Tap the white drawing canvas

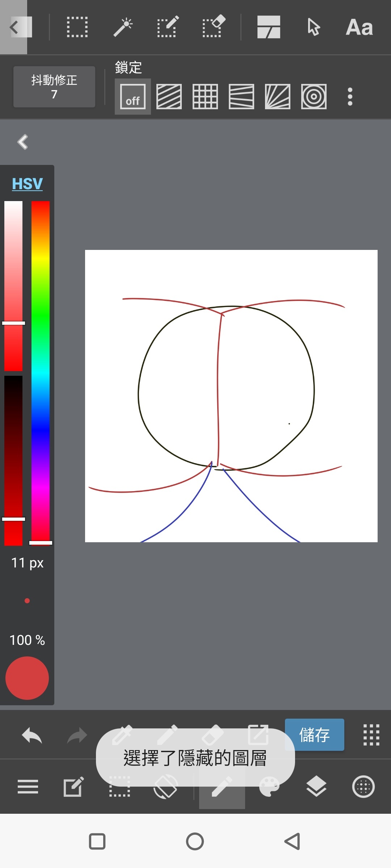[231, 396]
